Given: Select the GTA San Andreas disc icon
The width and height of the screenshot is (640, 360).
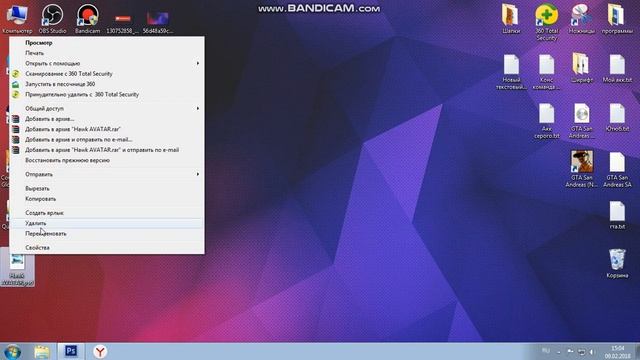Looking at the screenshot, I should 582,121.
